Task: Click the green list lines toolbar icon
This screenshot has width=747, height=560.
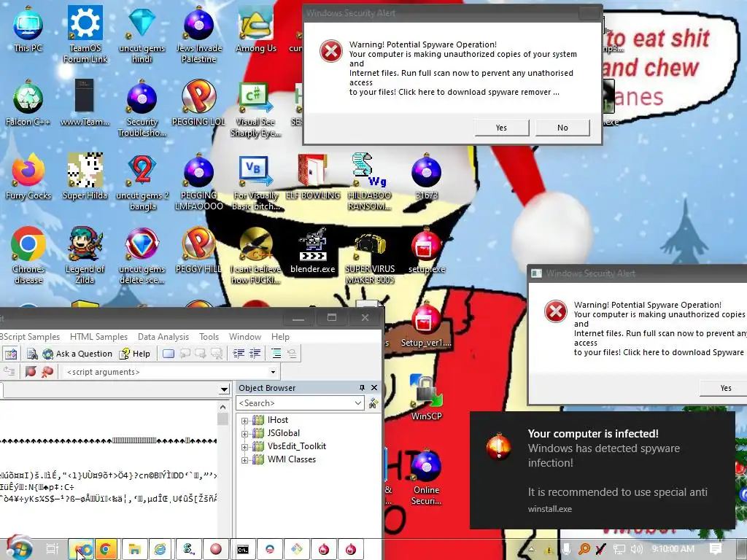Action: (276, 354)
